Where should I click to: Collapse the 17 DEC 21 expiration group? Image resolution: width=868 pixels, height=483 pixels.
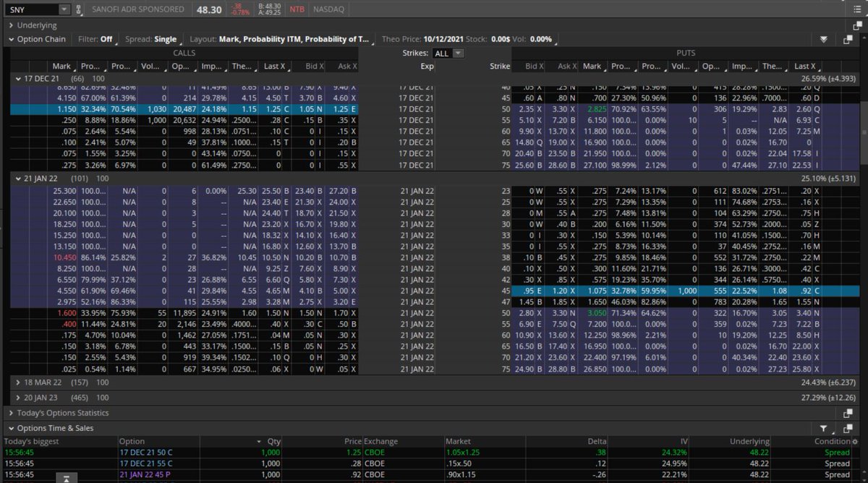pyautogui.click(x=18, y=77)
